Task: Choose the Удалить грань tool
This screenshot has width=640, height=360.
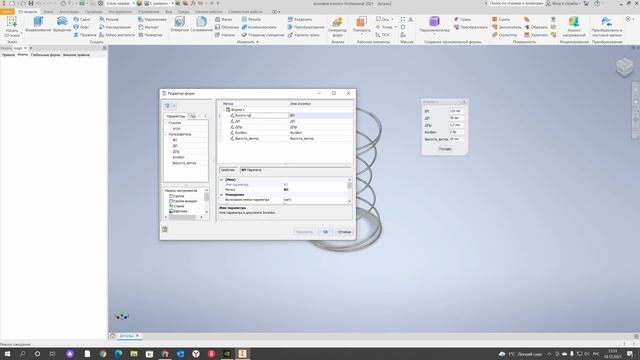Action: click(303, 35)
